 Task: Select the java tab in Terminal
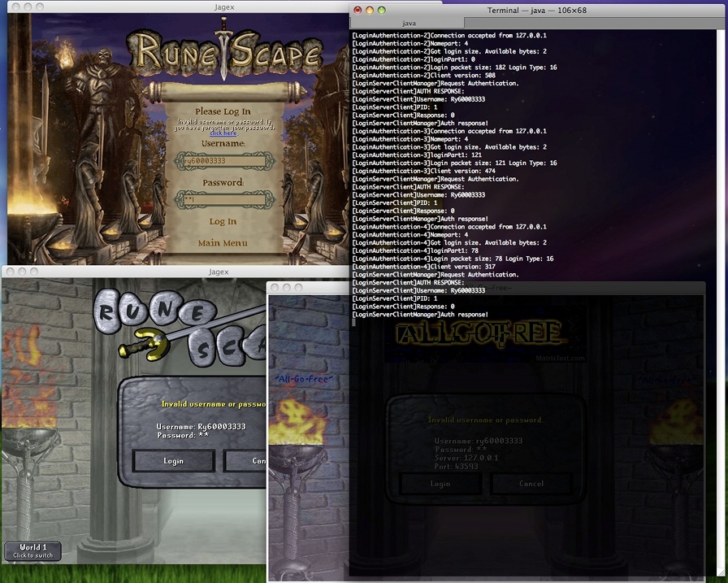tap(409, 24)
